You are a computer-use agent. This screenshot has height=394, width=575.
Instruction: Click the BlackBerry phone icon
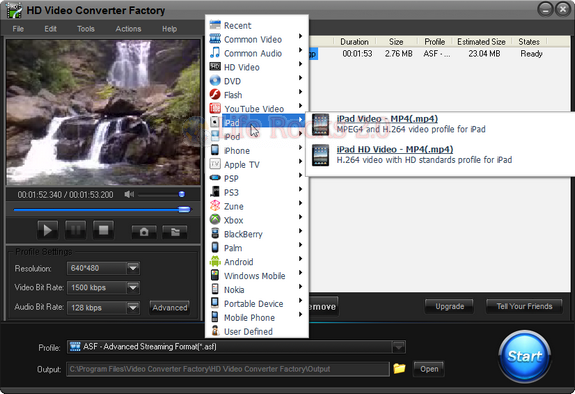pyautogui.click(x=215, y=234)
